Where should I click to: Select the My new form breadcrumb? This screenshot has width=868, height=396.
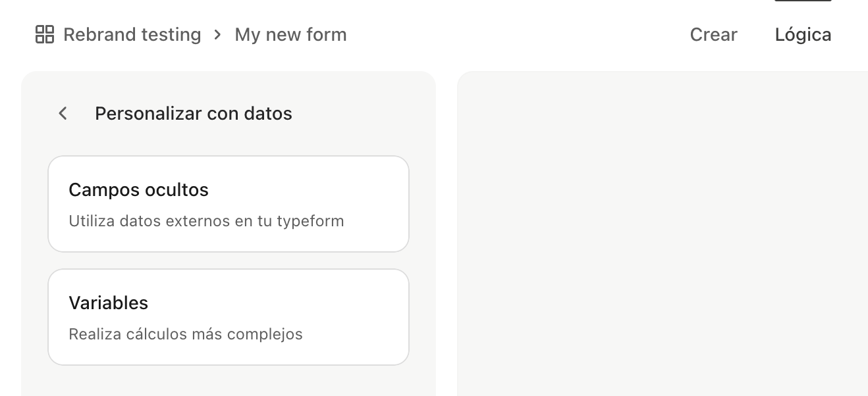[x=290, y=34]
